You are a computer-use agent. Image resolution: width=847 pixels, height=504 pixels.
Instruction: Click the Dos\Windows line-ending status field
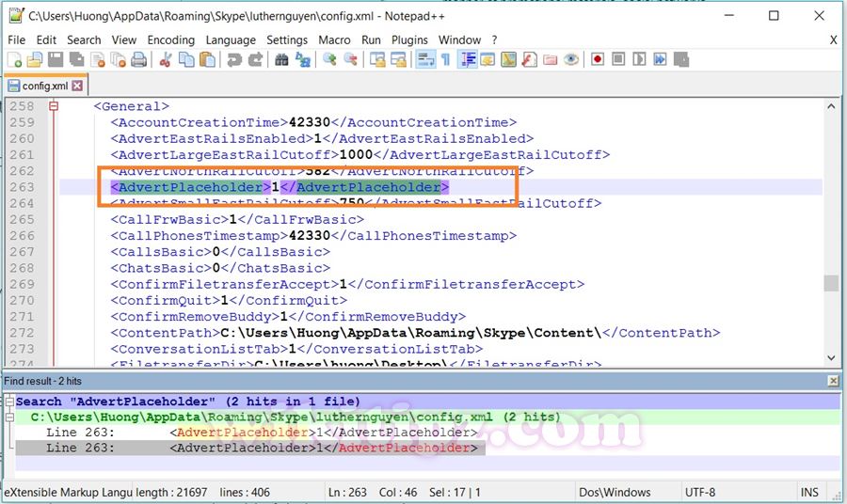[615, 492]
